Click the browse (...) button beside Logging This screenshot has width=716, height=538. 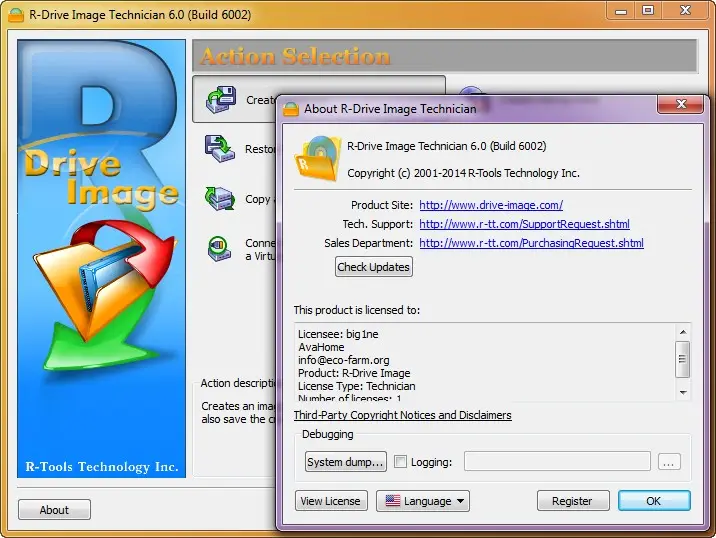tap(669, 462)
